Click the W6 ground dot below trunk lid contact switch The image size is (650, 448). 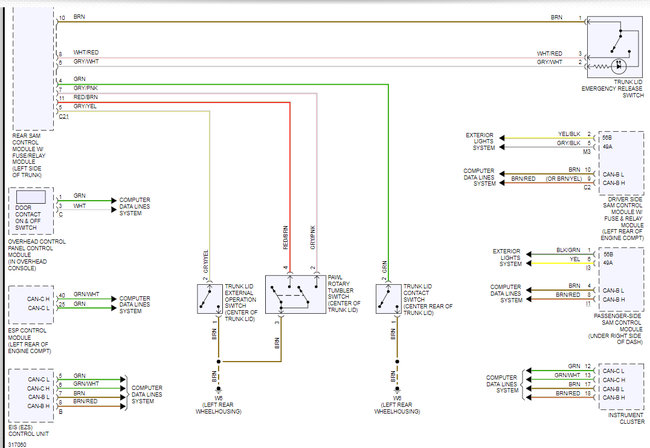397,389
